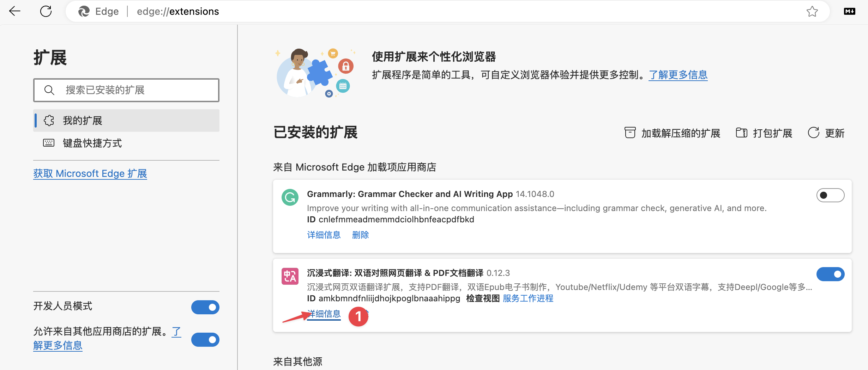Click the Grammarly extension logo
Screen dimensions: 868x370
[x=290, y=197]
